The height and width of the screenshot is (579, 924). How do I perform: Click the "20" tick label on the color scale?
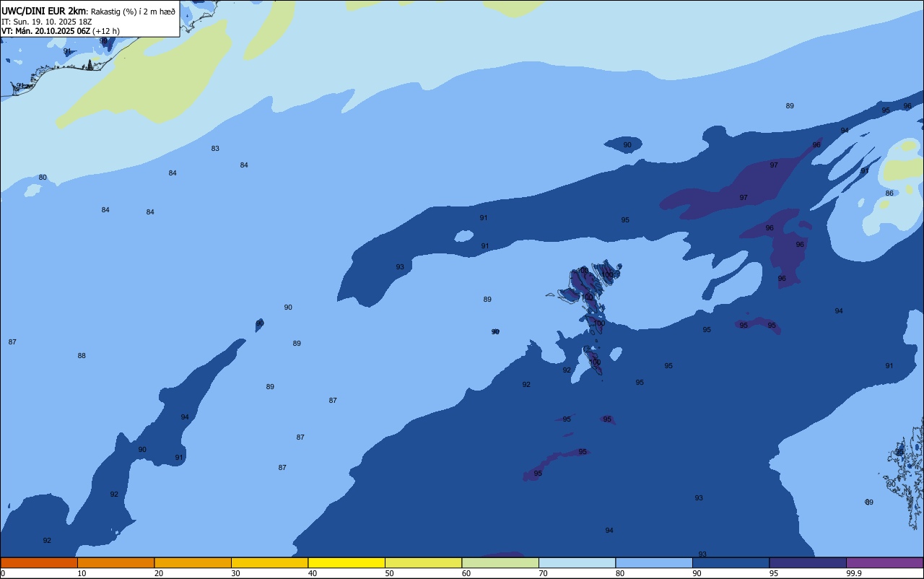159,573
